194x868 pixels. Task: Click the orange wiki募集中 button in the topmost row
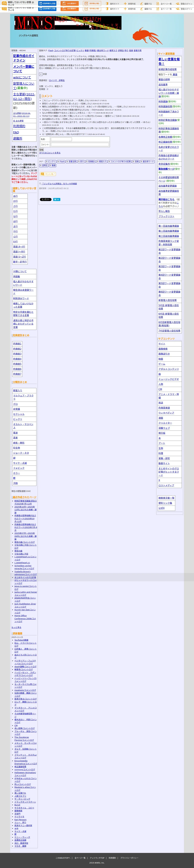pyautogui.click(x=70, y=3)
